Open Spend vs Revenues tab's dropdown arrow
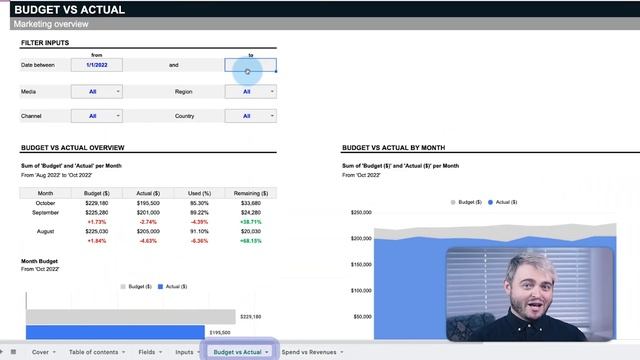 (x=342, y=352)
